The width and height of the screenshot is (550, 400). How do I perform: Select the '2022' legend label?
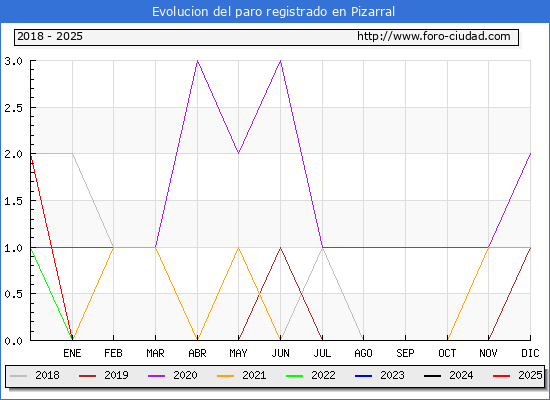pyautogui.click(x=323, y=375)
